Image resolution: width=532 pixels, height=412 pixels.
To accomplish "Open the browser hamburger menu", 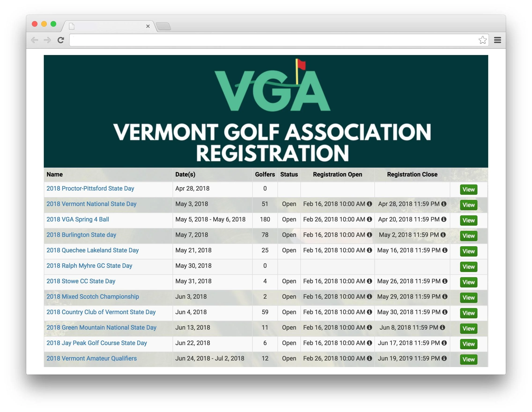I will click(497, 40).
